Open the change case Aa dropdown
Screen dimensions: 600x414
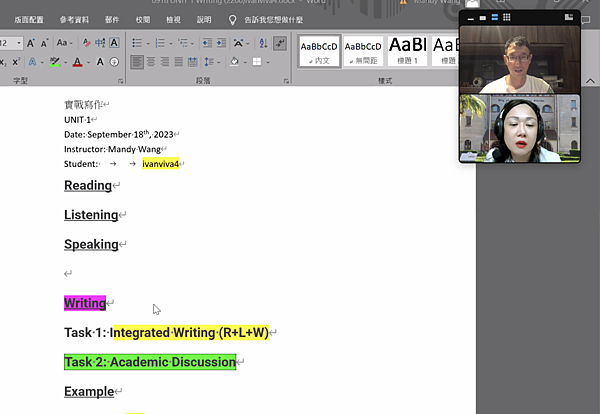(65, 43)
